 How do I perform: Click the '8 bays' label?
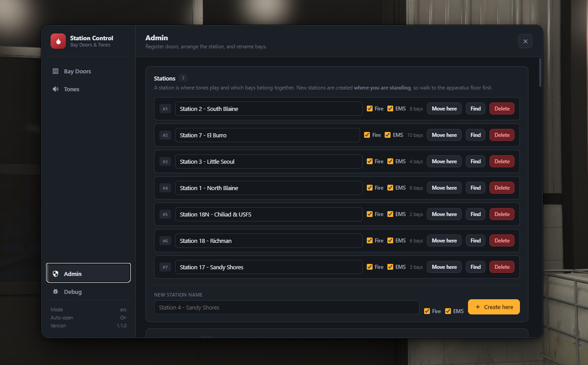click(x=416, y=109)
